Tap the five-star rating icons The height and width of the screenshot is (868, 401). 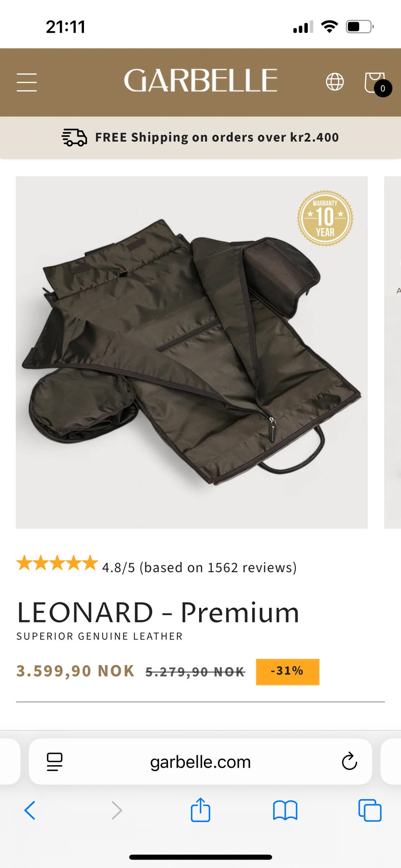click(57, 563)
